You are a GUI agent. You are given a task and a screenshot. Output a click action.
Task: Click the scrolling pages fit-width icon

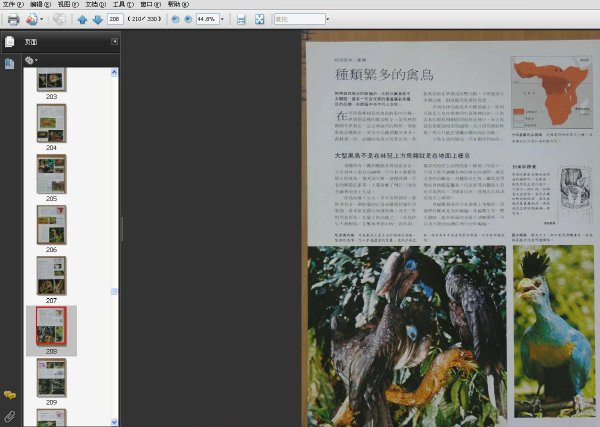[x=241, y=19]
